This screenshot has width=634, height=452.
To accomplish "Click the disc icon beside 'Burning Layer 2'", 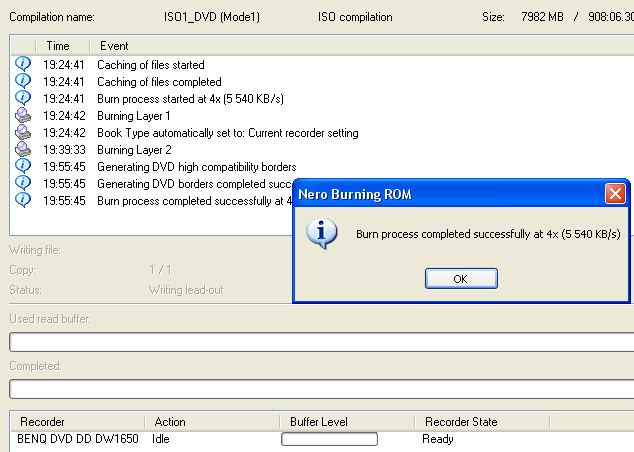I will coord(23,149).
